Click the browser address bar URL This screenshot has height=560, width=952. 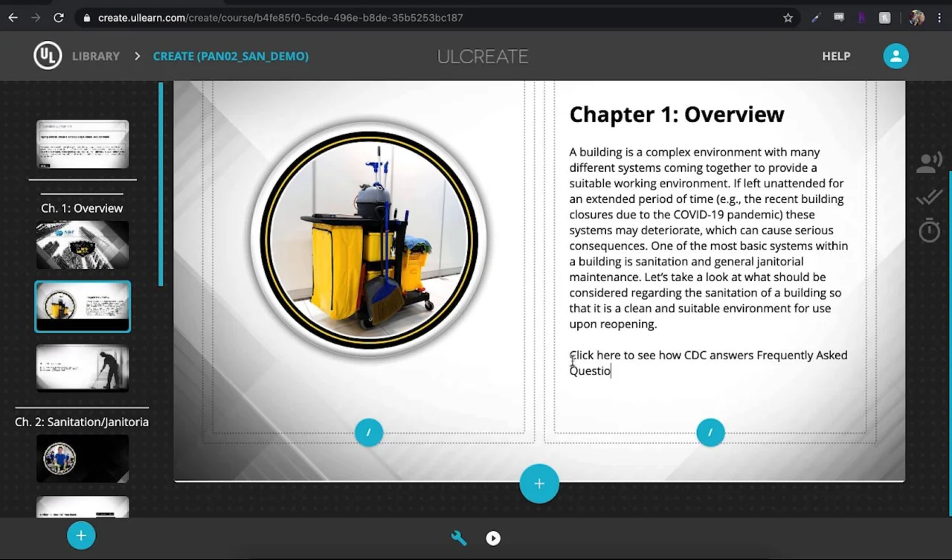pos(280,18)
